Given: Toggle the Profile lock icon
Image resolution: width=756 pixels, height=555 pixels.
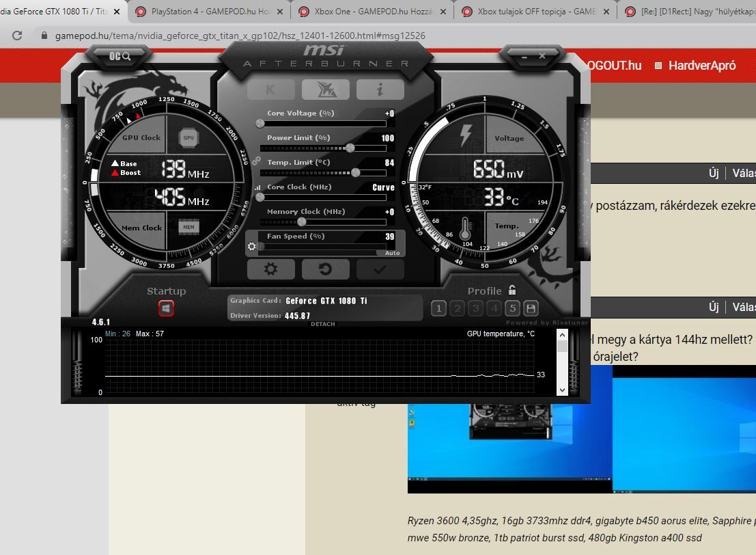Looking at the screenshot, I should click(x=512, y=290).
